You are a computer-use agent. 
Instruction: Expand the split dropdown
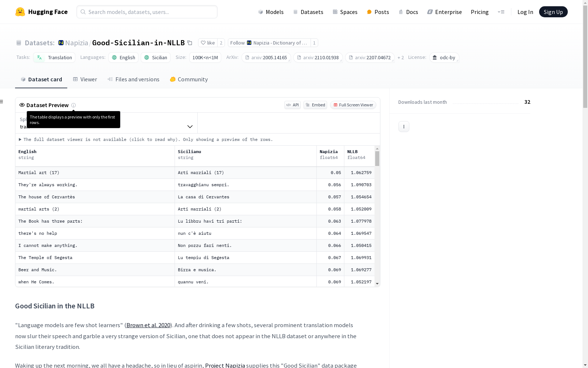[106, 123]
